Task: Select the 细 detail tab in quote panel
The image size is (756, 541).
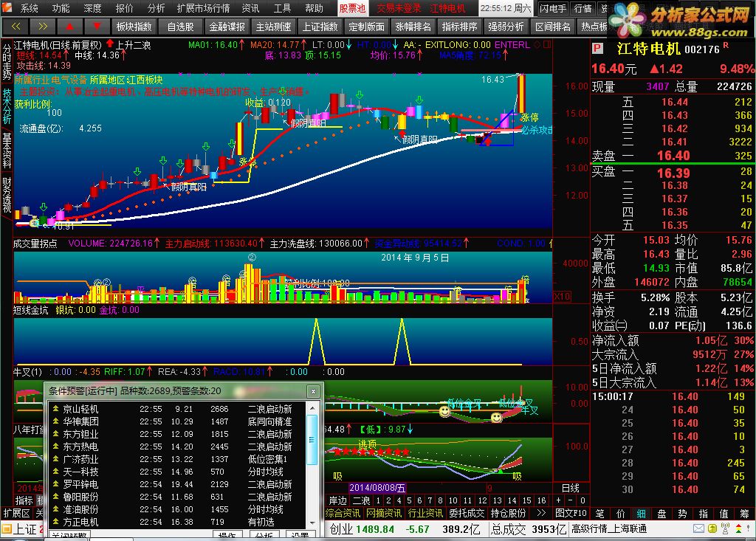Action: pos(642,514)
